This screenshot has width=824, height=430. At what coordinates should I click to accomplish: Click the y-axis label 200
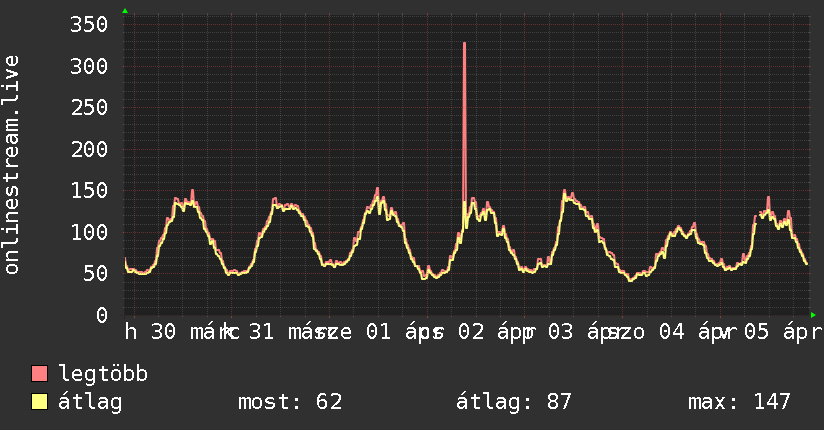(x=89, y=149)
